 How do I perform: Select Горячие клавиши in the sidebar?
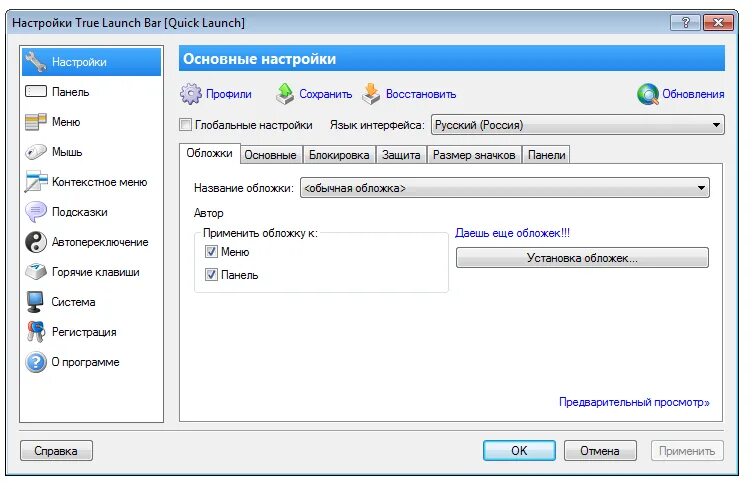tap(92, 272)
